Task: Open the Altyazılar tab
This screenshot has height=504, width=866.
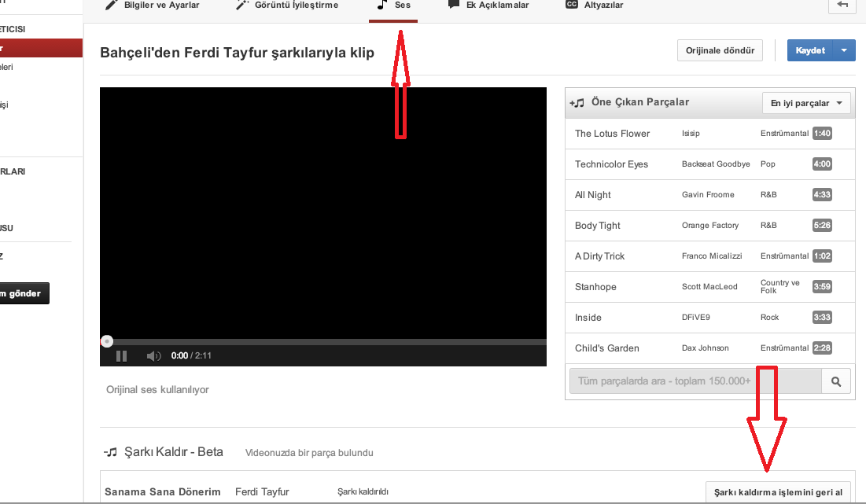Action: coord(594,6)
